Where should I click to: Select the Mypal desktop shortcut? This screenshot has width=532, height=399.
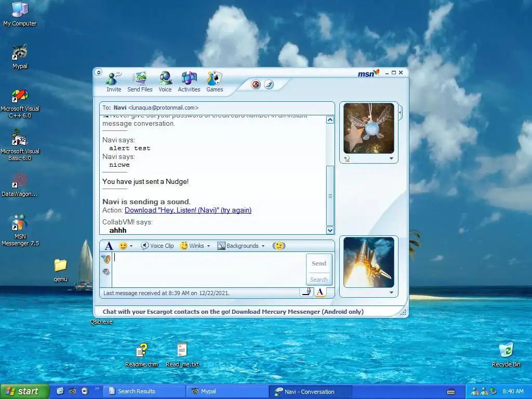[20, 57]
